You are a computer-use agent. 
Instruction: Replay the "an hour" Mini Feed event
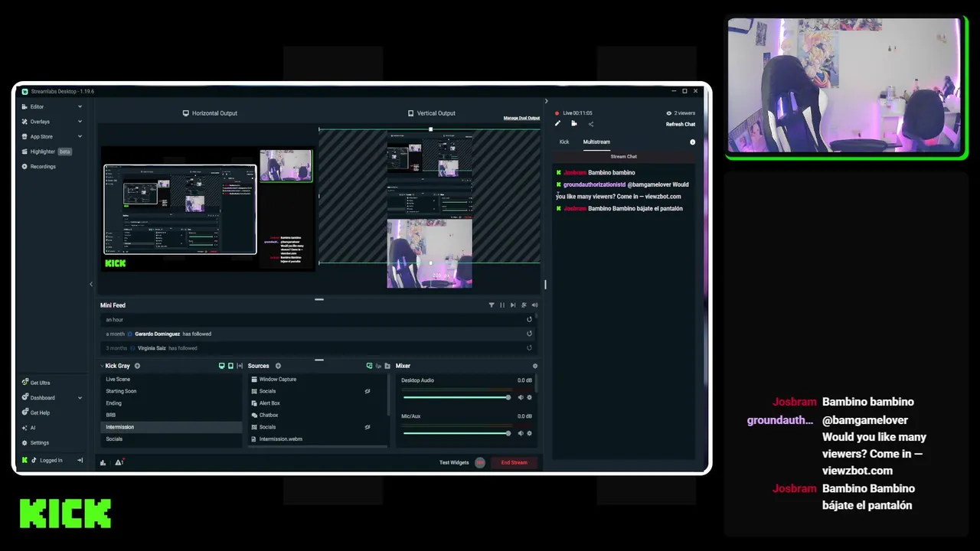pyautogui.click(x=529, y=319)
